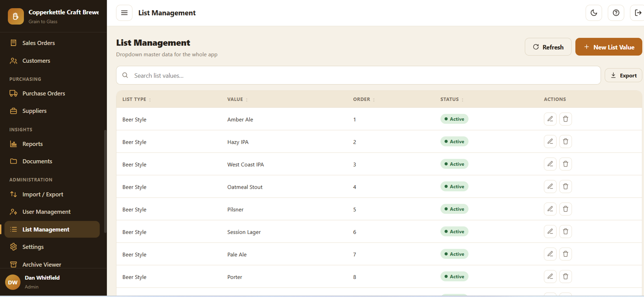Click the Copperkettle brewery logo icon

click(16, 16)
